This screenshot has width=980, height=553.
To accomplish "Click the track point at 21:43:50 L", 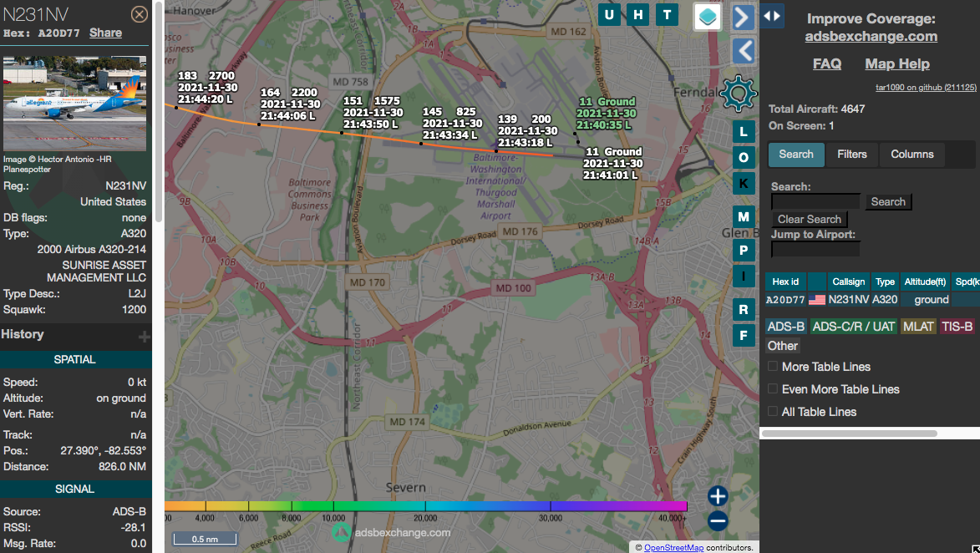I will (342, 133).
